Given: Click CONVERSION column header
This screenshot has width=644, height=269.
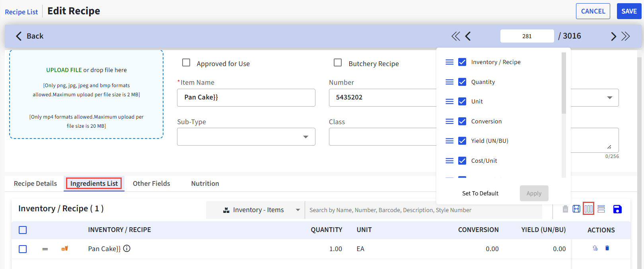Looking at the screenshot, I should (x=479, y=230).
